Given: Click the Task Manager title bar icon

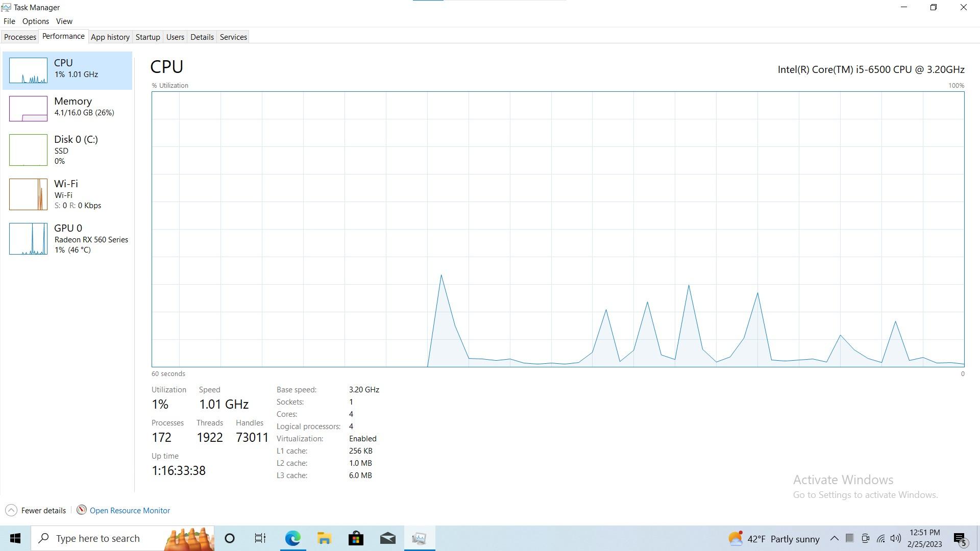Looking at the screenshot, I should (6, 7).
